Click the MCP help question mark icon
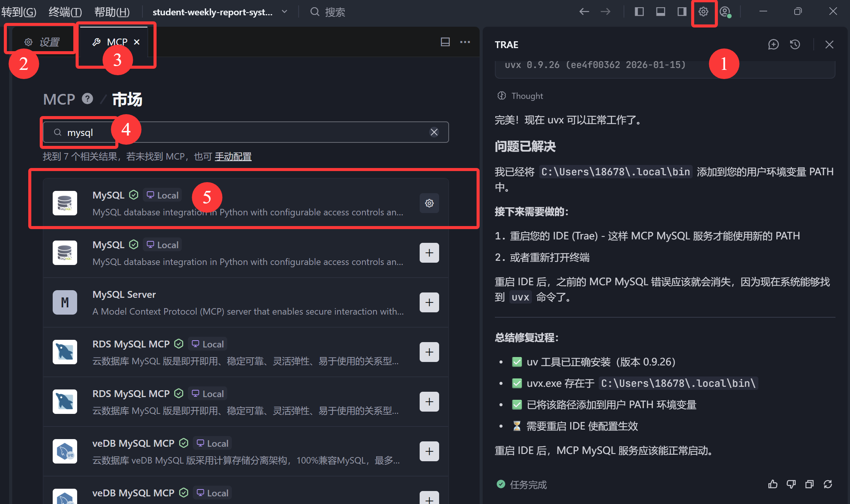 pos(87,99)
